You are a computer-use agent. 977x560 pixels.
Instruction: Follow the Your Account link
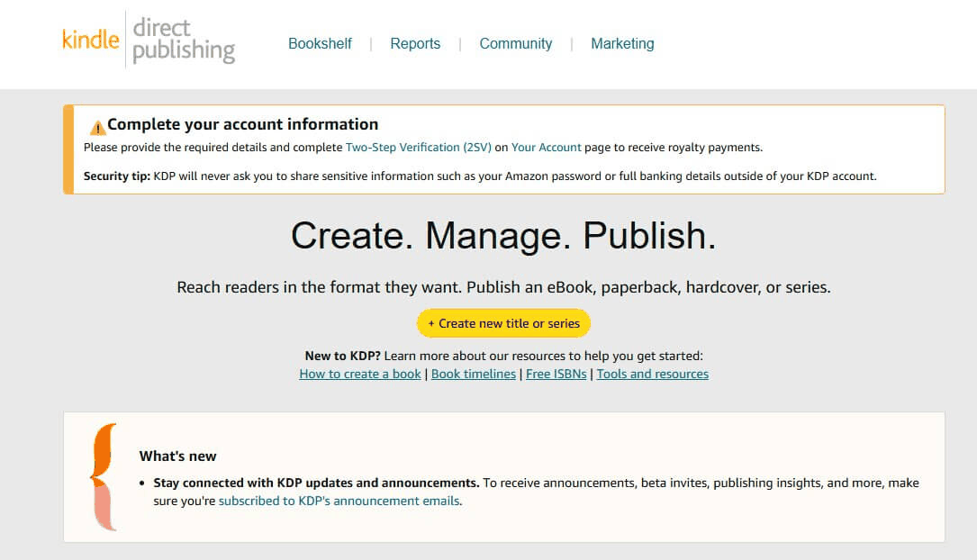click(x=546, y=148)
